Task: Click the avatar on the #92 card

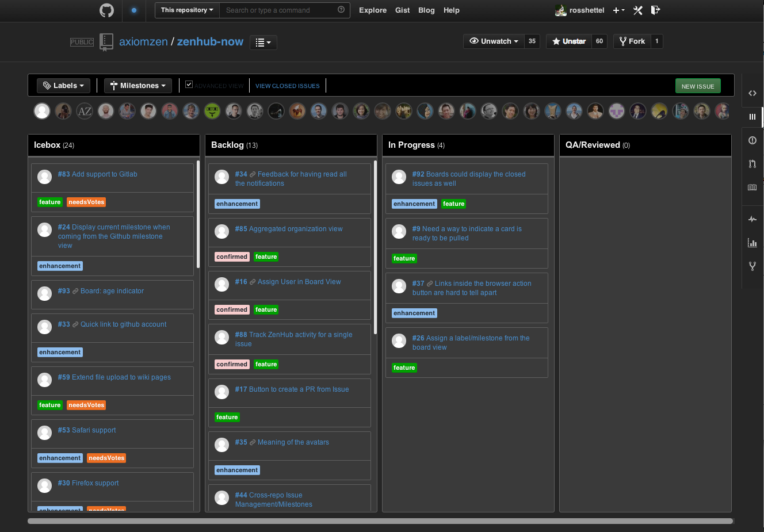Action: coord(399,177)
